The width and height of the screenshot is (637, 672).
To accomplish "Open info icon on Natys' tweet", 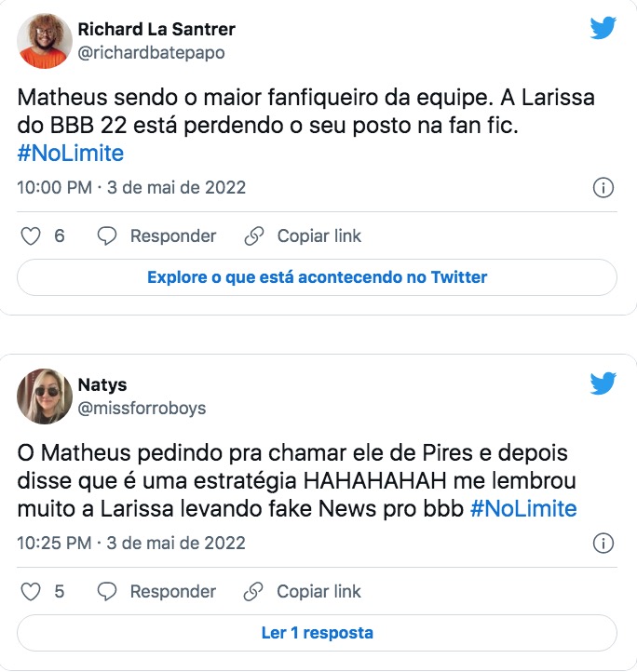I will point(603,543).
